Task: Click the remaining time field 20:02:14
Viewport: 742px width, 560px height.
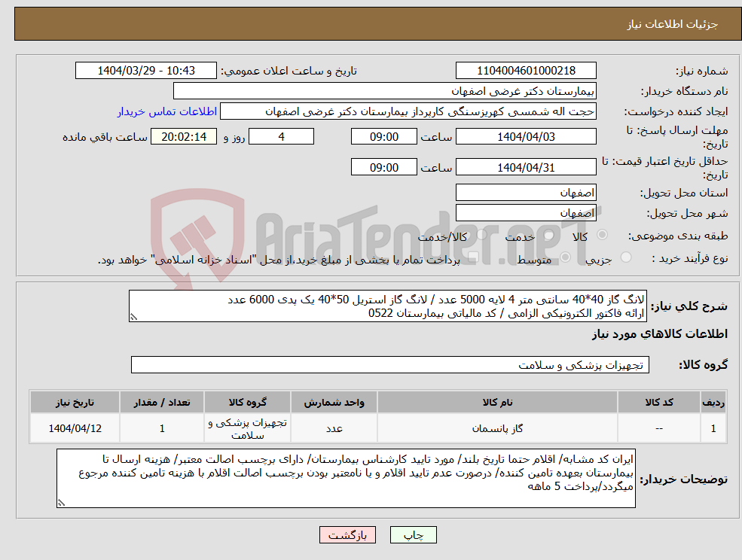Action: tap(184, 137)
